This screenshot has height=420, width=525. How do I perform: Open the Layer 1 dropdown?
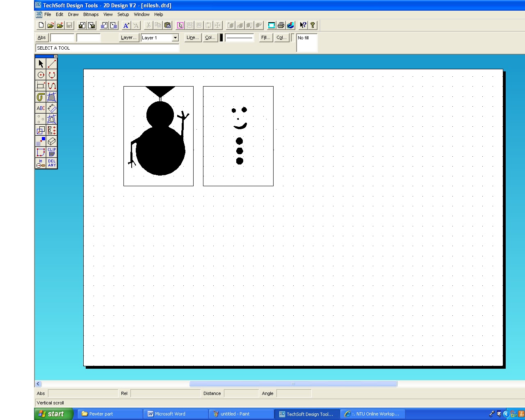pyautogui.click(x=175, y=38)
